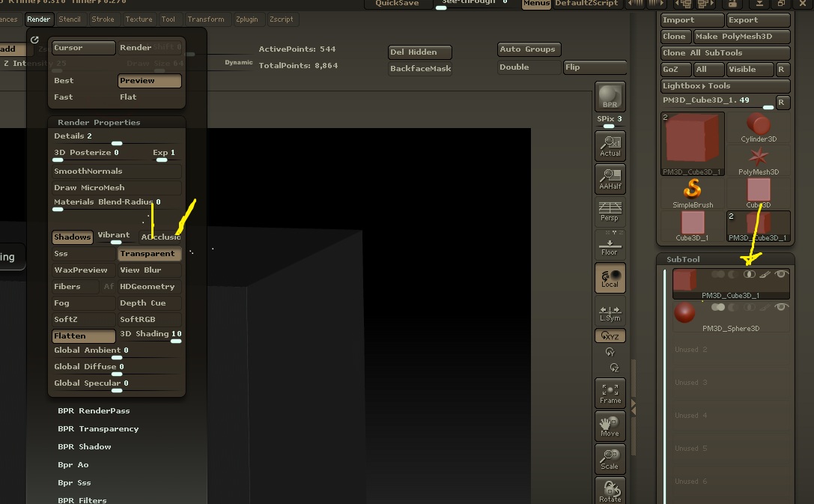Click Make PolyMesh3D button
The image size is (814, 504).
[x=742, y=37]
